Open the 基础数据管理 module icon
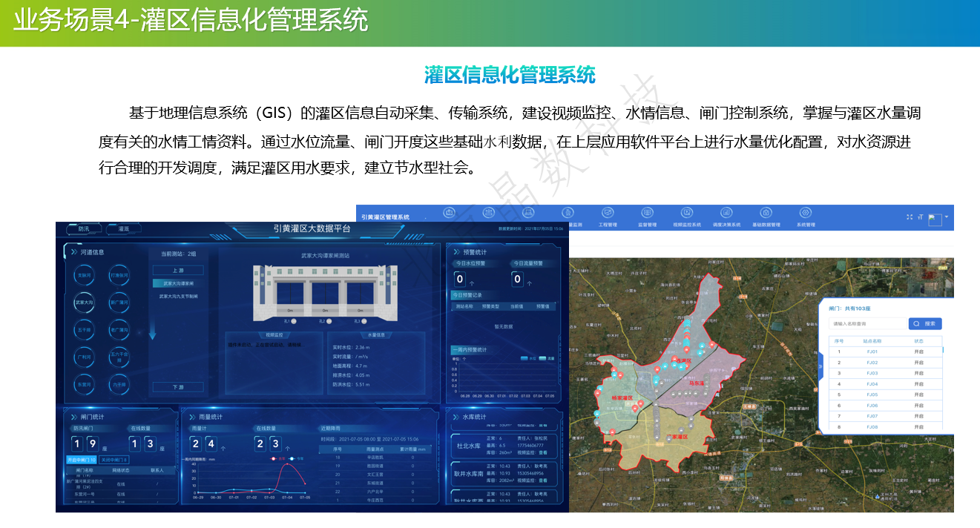This screenshot has height=528, width=980. click(x=766, y=213)
